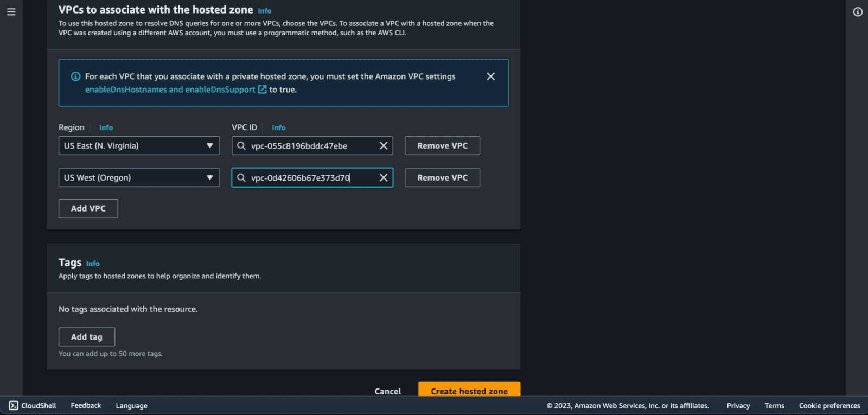Click Feedback in the footer

(x=86, y=405)
